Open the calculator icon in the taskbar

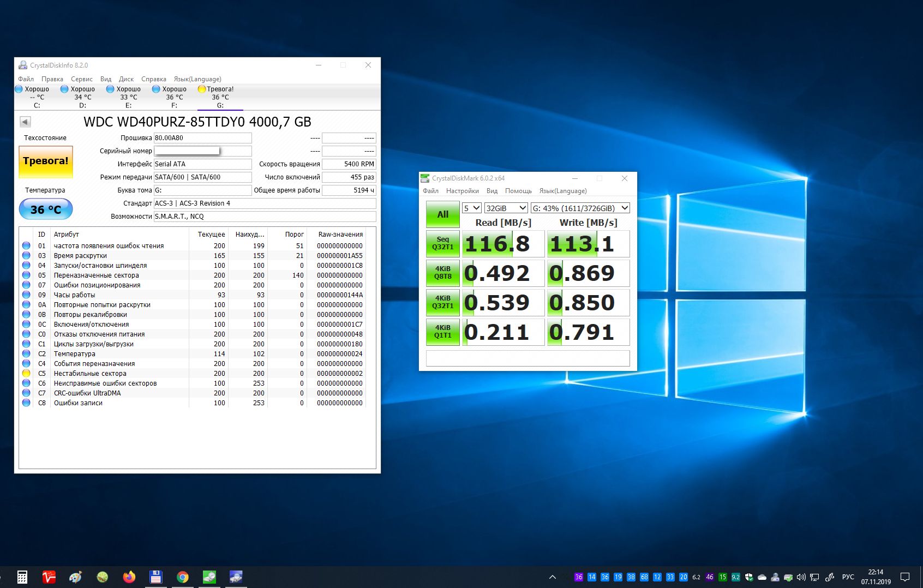[22, 577]
